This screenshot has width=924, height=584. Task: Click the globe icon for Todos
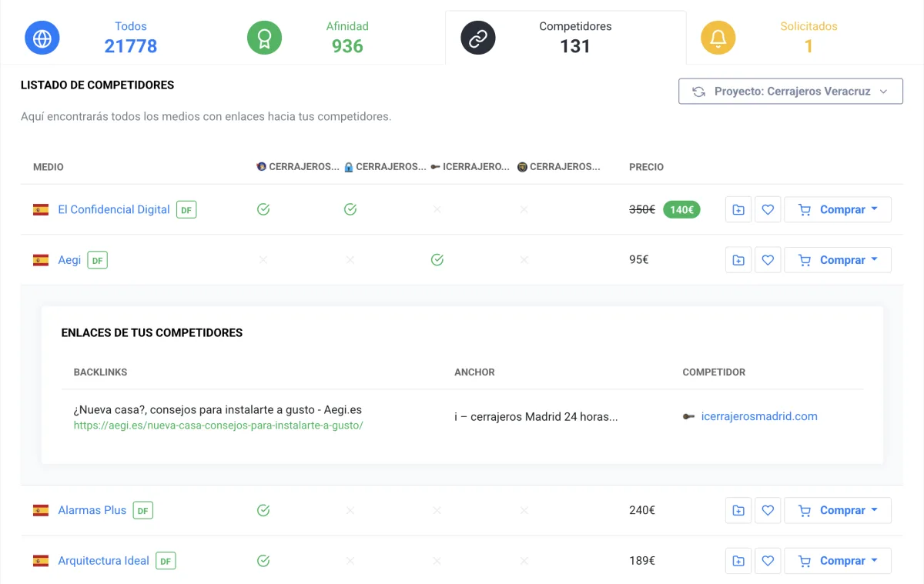42,38
